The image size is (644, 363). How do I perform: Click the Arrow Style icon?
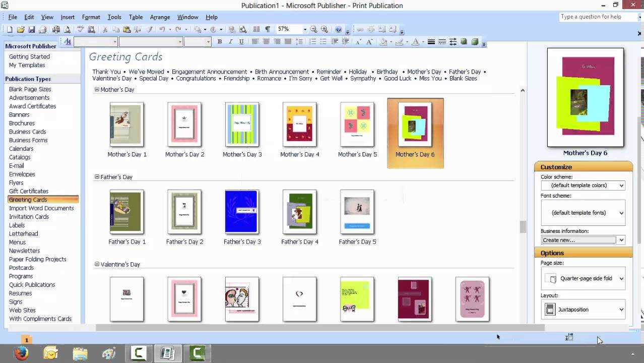(453, 42)
